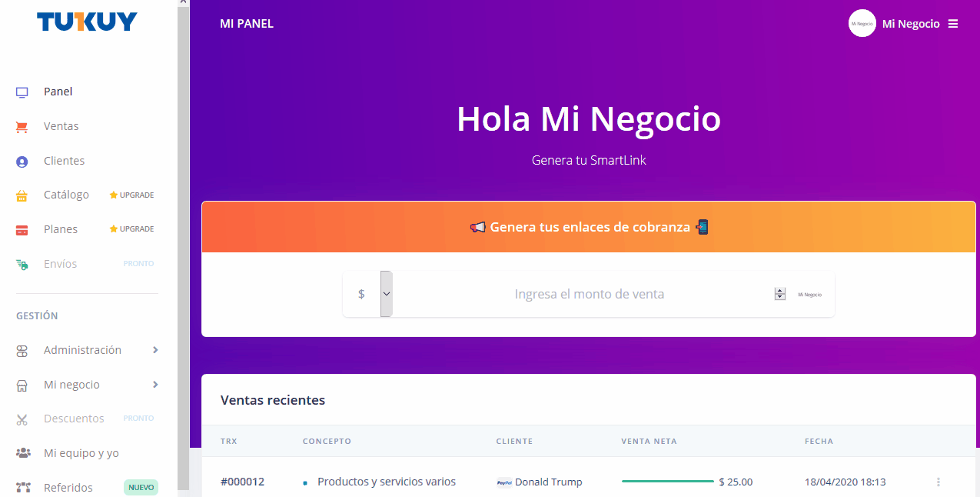Expand the Mi negocio submenu
Screen dimensions: 980x497
click(x=155, y=385)
